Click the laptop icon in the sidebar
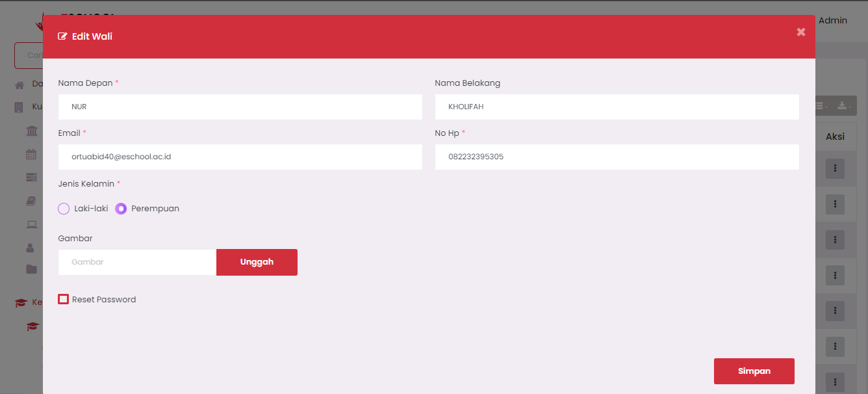This screenshot has height=394, width=868. click(31, 224)
